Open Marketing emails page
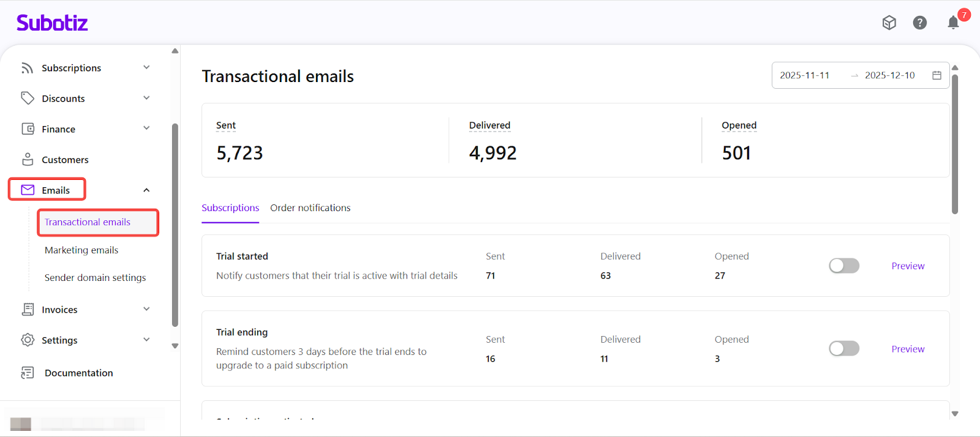Screen dimensions: 980x437 coord(81,250)
